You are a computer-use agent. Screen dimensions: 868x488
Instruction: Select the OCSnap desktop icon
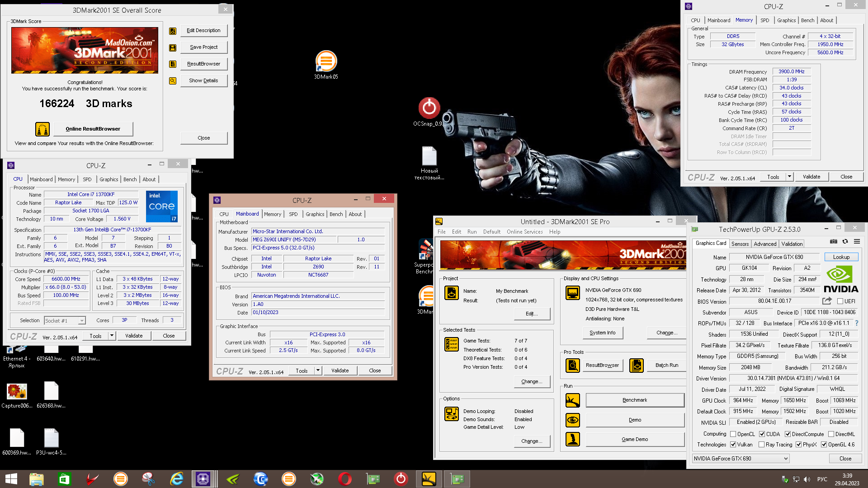(x=429, y=112)
